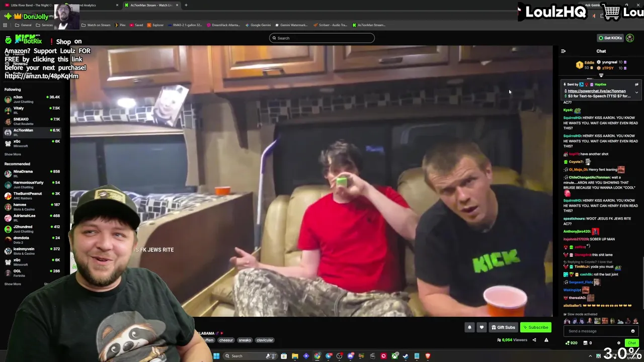The image size is (644, 362).
Task: Open SNEAKO channel in Following list
Action: (32, 121)
